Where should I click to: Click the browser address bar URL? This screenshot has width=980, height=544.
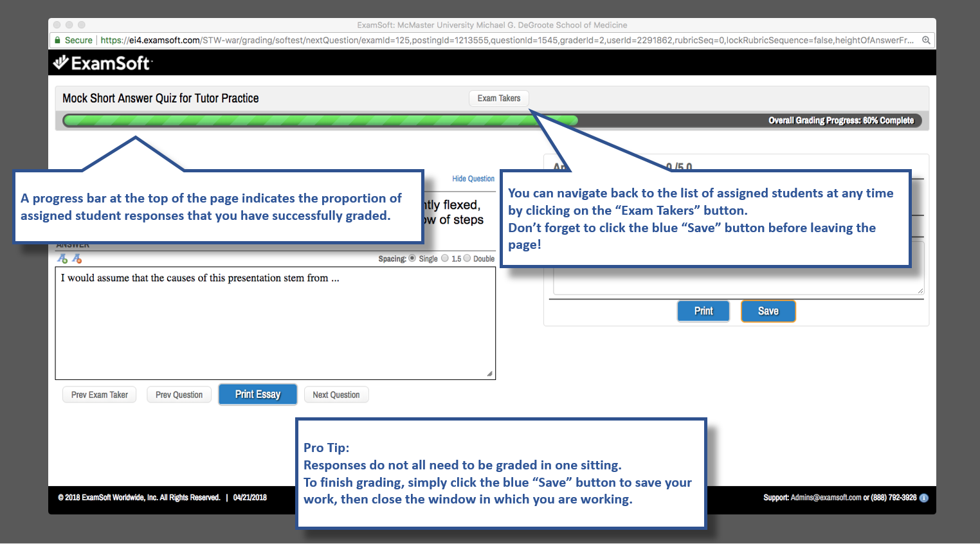507,40
